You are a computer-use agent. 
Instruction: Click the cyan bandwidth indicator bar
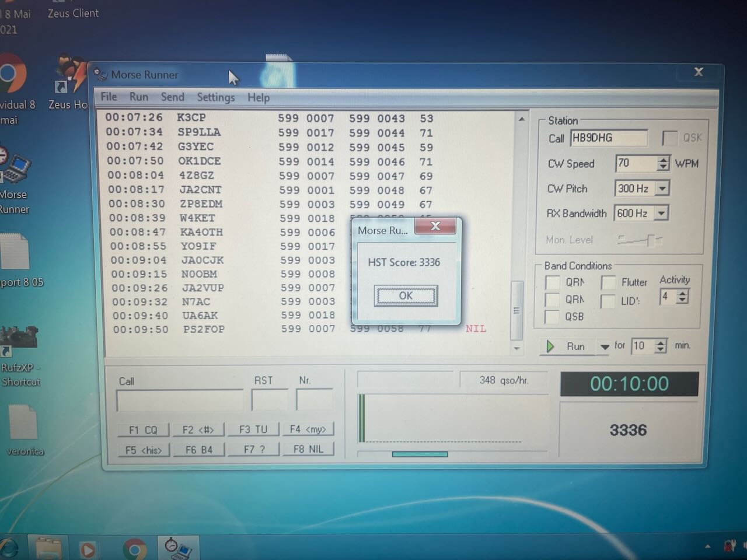tap(420, 454)
